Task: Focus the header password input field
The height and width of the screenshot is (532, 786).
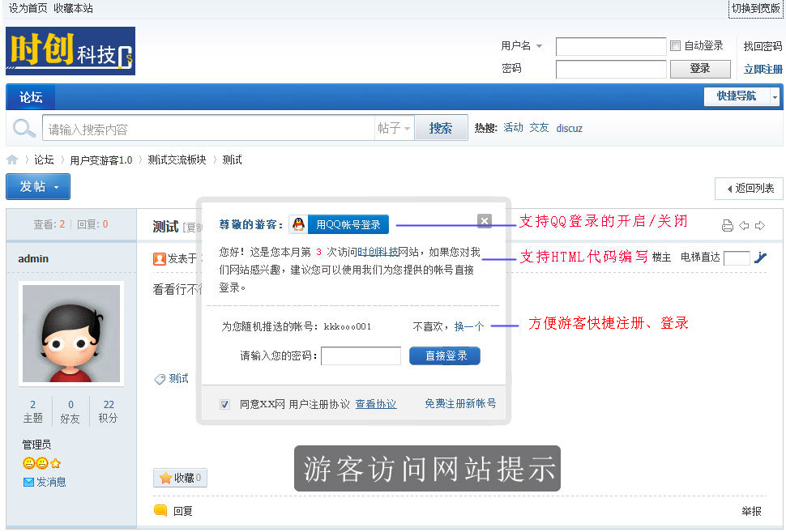Action: (x=611, y=69)
